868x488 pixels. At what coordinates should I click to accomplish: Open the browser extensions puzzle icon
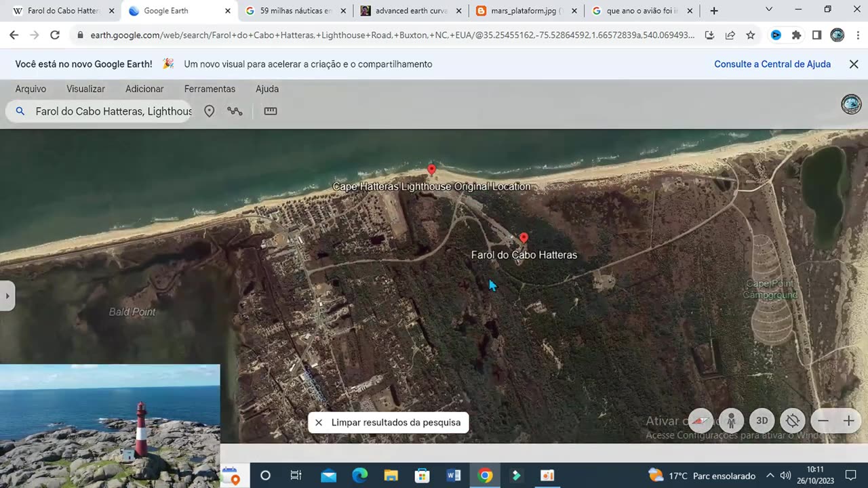click(796, 35)
